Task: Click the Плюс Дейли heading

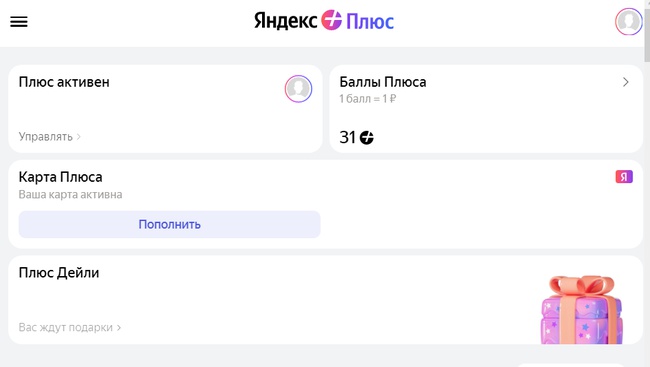Action: 59,272
